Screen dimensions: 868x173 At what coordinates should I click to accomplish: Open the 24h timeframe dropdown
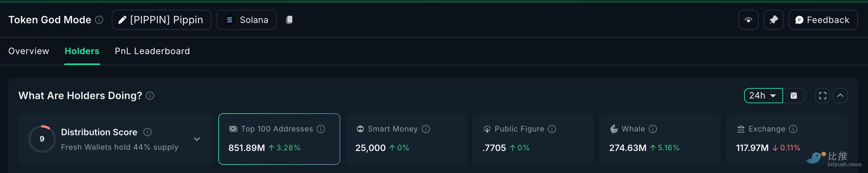coord(763,96)
